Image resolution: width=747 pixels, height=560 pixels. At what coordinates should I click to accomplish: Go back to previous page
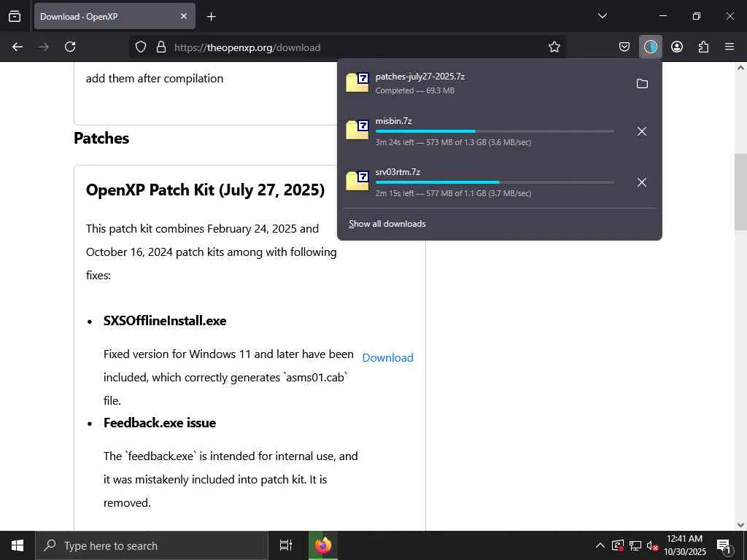(x=18, y=47)
